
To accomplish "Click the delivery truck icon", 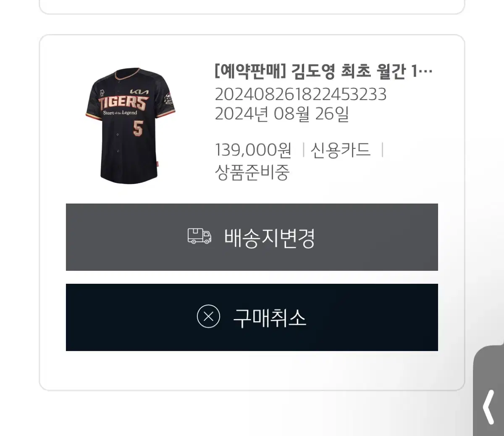I will coord(199,236).
